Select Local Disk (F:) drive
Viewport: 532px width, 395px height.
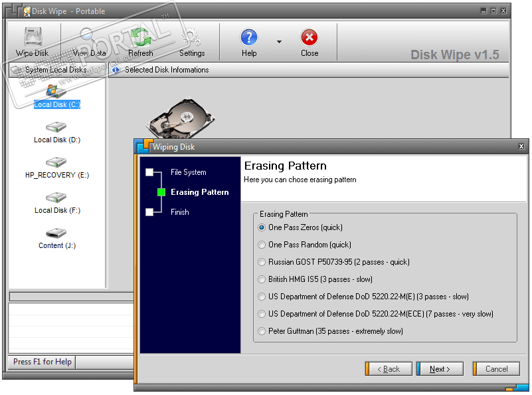click(57, 203)
